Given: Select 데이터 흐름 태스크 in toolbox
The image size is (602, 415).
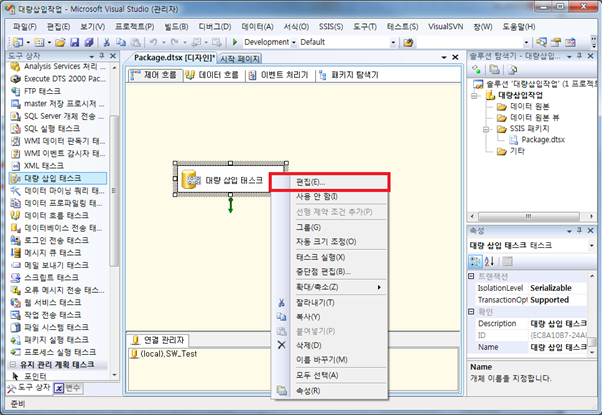Looking at the screenshot, I should [57, 215].
